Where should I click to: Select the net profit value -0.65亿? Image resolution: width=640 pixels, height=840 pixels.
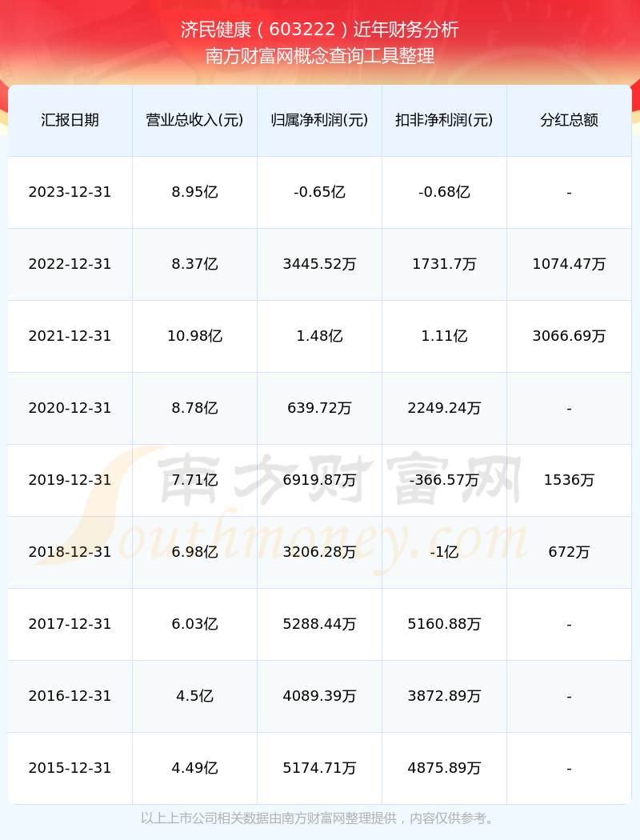[320, 192]
